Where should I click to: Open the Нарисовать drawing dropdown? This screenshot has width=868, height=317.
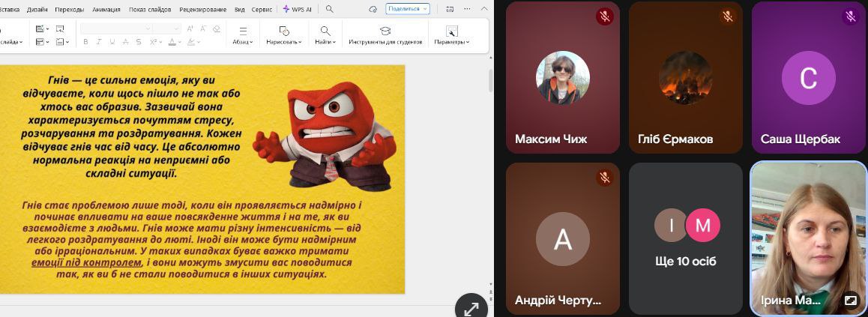coord(284,35)
